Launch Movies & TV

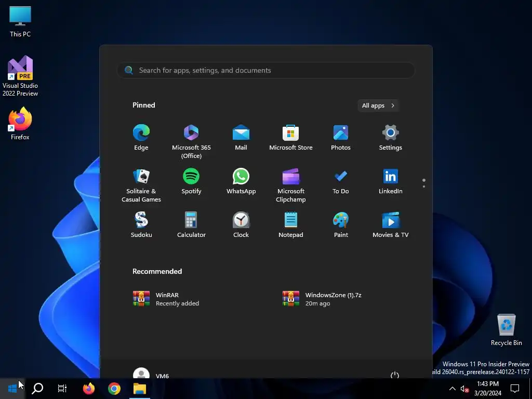(391, 224)
